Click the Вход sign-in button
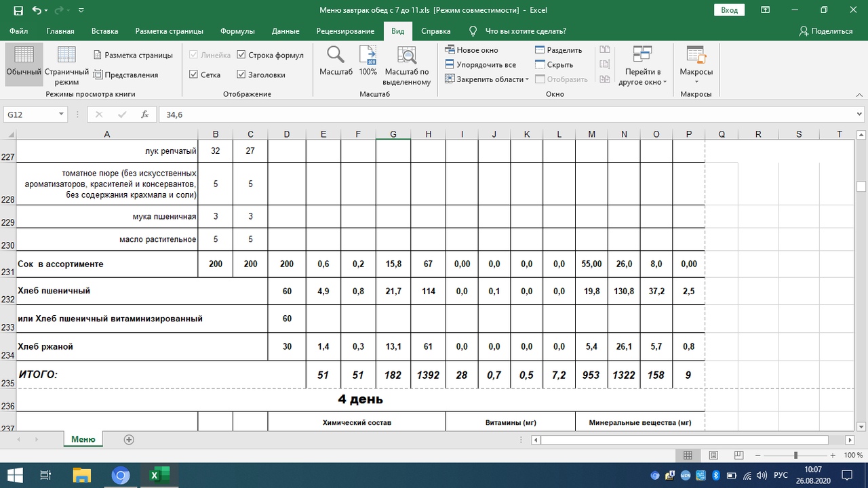Screen dimensions: 868x488 coord(729,10)
